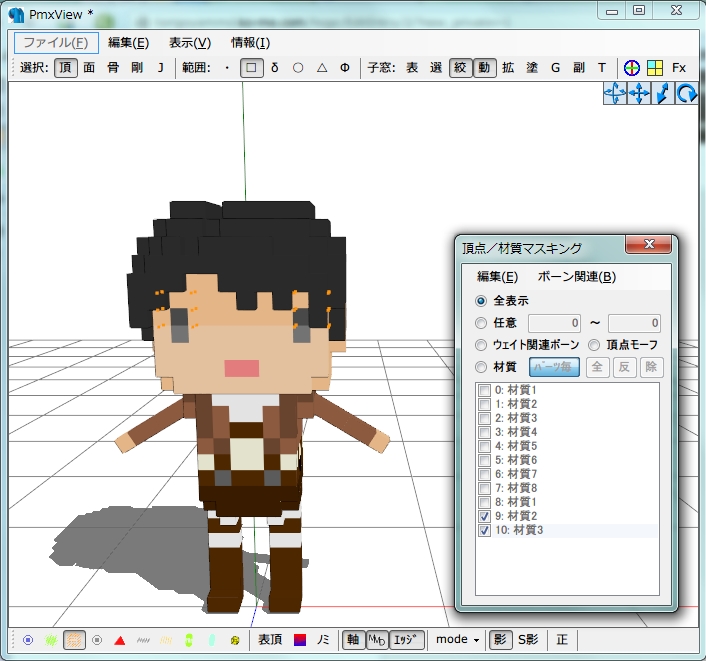The image size is (706, 661).
Task: Open the 表 sub-window
Action: pos(412,68)
